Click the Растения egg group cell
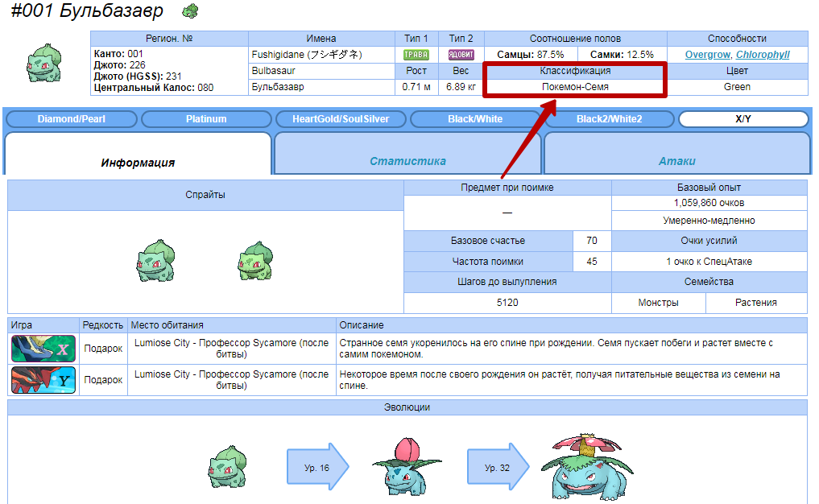Image resolution: width=819 pixels, height=504 pixels. pyautogui.click(x=756, y=303)
